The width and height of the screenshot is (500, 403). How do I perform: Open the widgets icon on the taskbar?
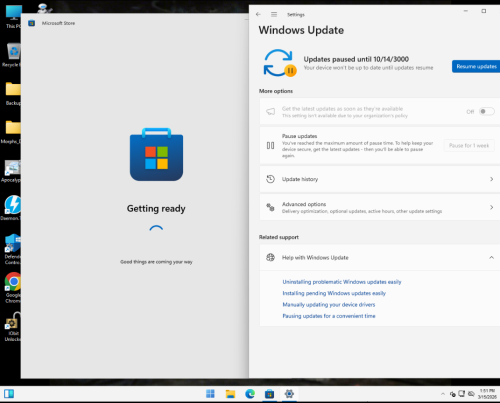click(9, 394)
